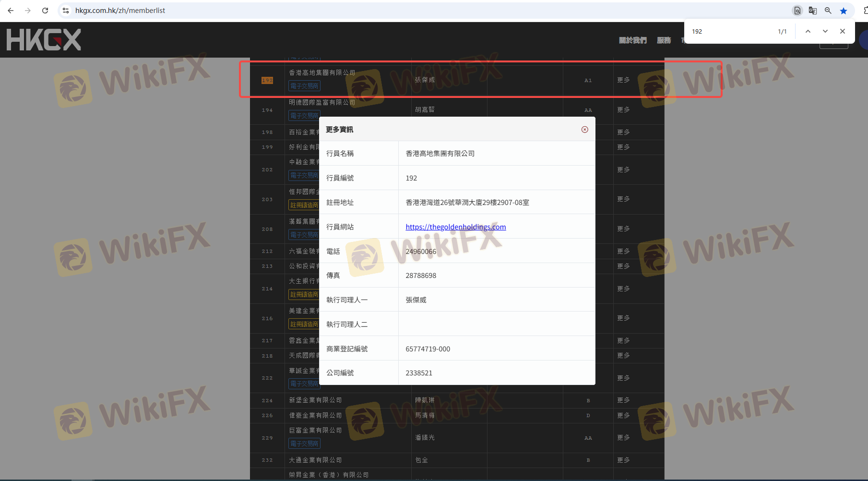Open thegoldenholdings.com member website link
The width and height of the screenshot is (868, 481).
pos(455,227)
